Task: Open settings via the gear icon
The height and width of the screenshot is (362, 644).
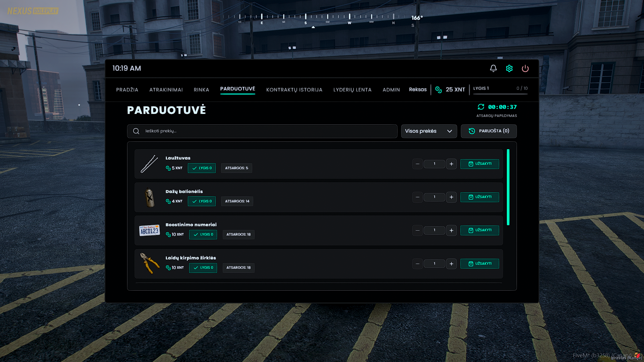Action: pyautogui.click(x=509, y=68)
